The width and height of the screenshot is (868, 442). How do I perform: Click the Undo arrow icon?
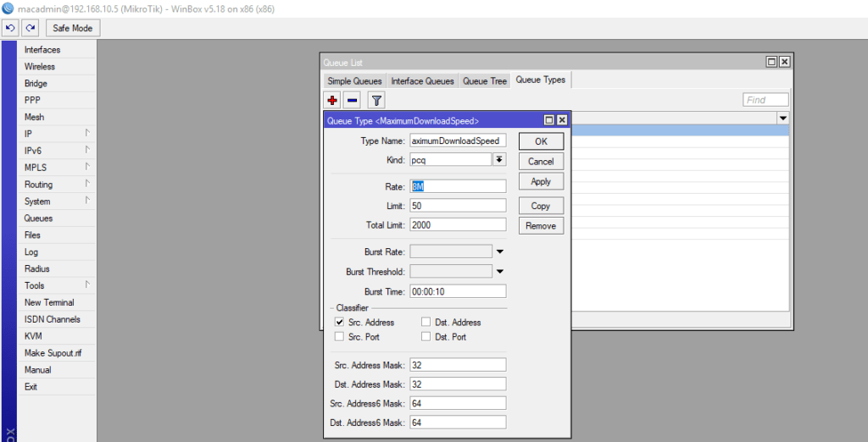click(10, 28)
